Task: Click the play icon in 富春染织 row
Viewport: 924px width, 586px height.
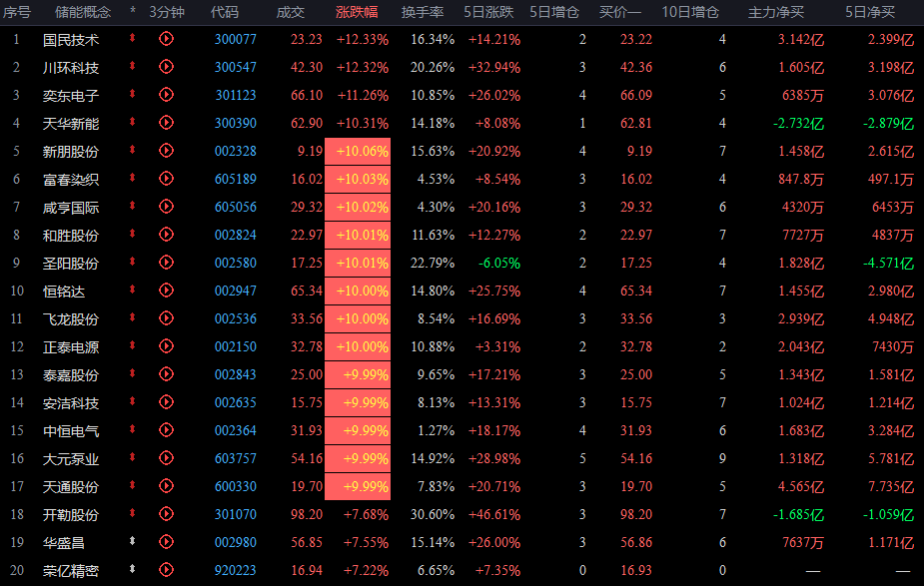Action: [166, 179]
